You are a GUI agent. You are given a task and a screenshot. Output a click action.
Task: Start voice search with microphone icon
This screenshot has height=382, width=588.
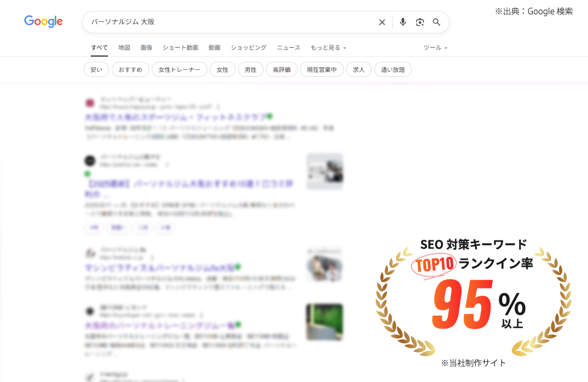point(403,22)
